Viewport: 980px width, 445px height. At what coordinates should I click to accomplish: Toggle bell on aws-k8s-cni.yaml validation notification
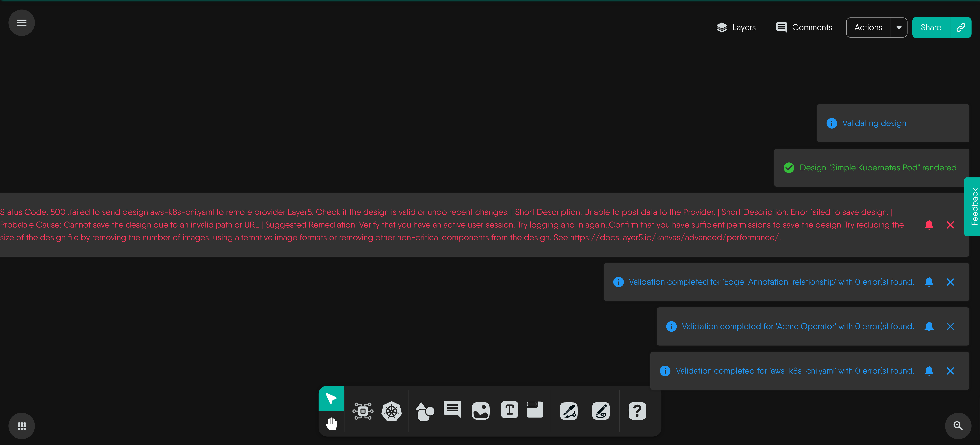(x=929, y=371)
